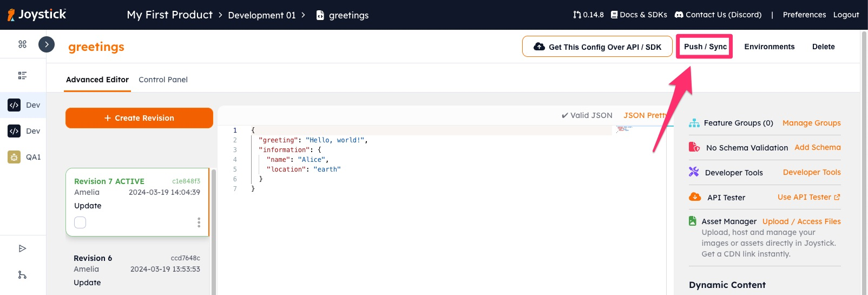
Task: Click the Joystick logo icon
Action: [x=11, y=15]
